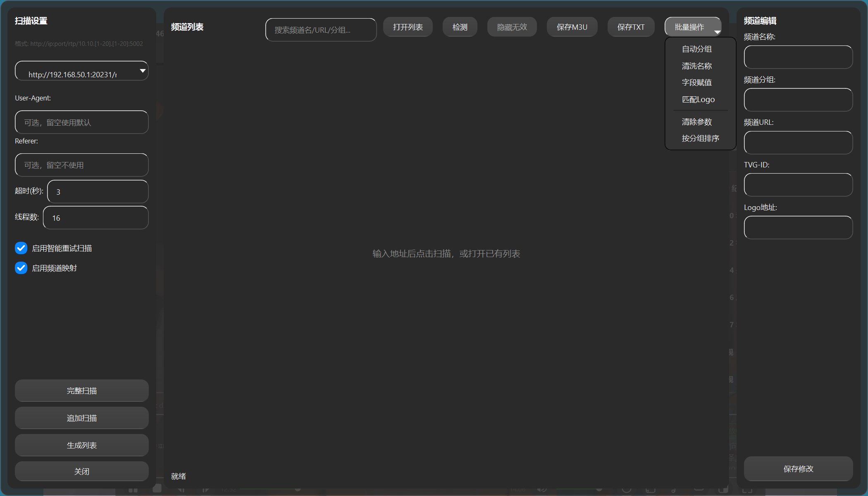Start a 完整扫描 full scan
This screenshot has height=496, width=868.
[x=82, y=391]
